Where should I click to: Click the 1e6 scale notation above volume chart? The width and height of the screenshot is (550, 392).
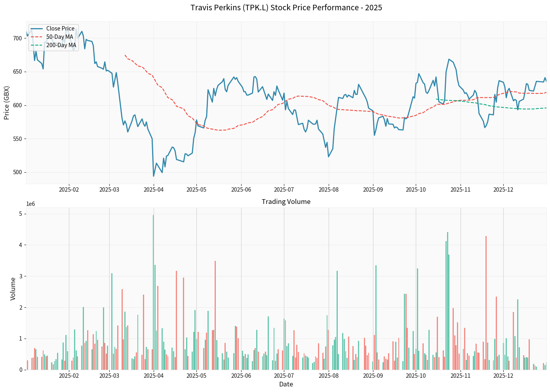click(x=30, y=204)
